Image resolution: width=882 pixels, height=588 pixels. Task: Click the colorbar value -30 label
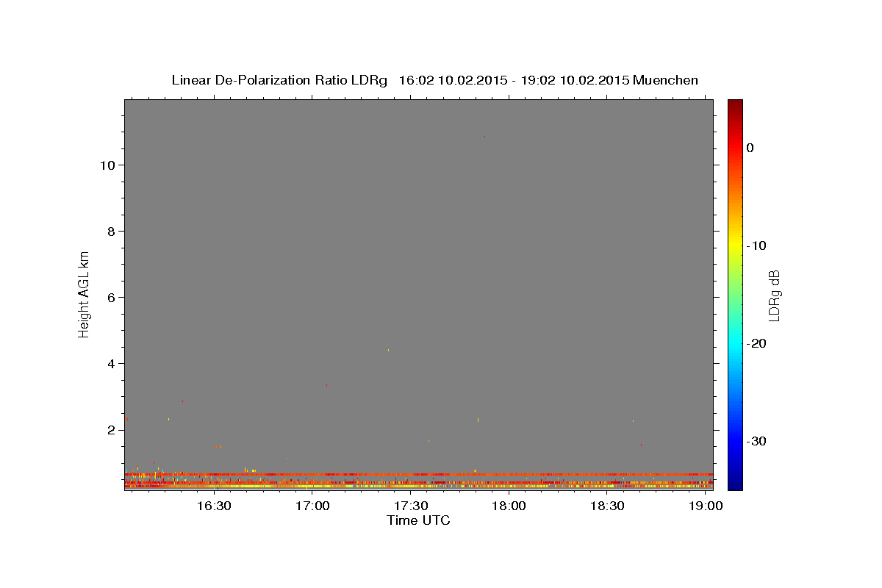point(757,441)
